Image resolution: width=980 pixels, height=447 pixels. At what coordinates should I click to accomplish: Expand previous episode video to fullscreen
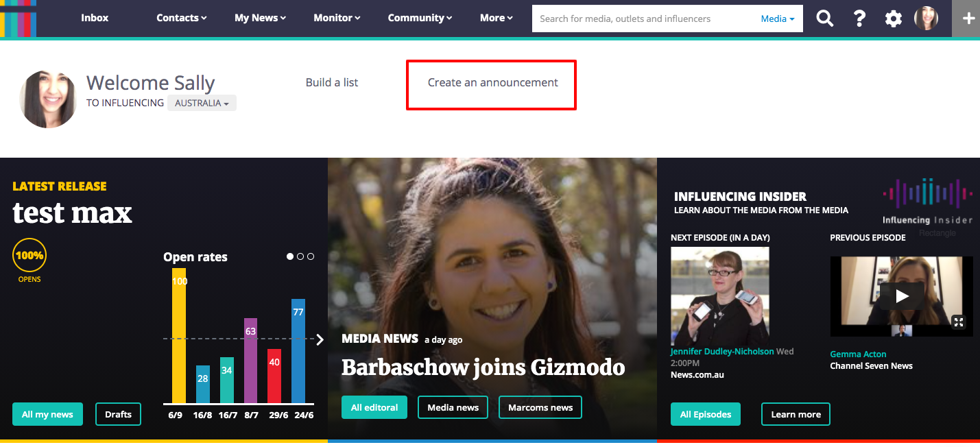point(959,322)
